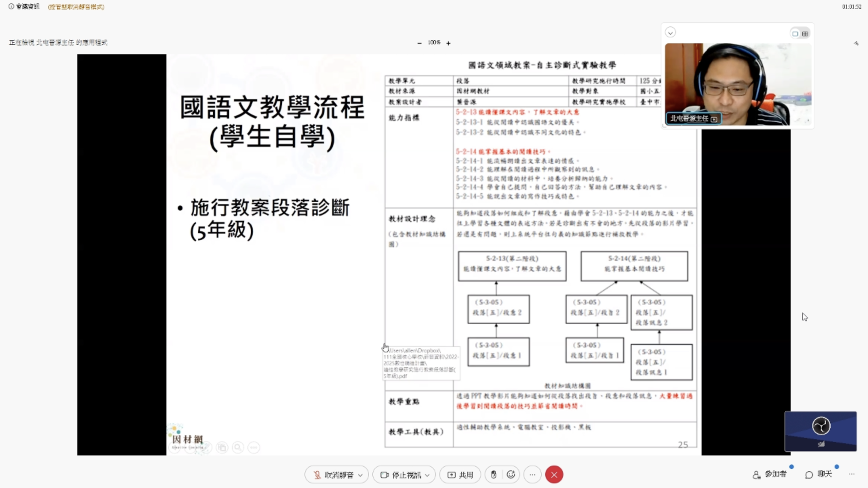The image size is (868, 488).
Task: Open the 參加者 participants panel
Action: click(770, 474)
